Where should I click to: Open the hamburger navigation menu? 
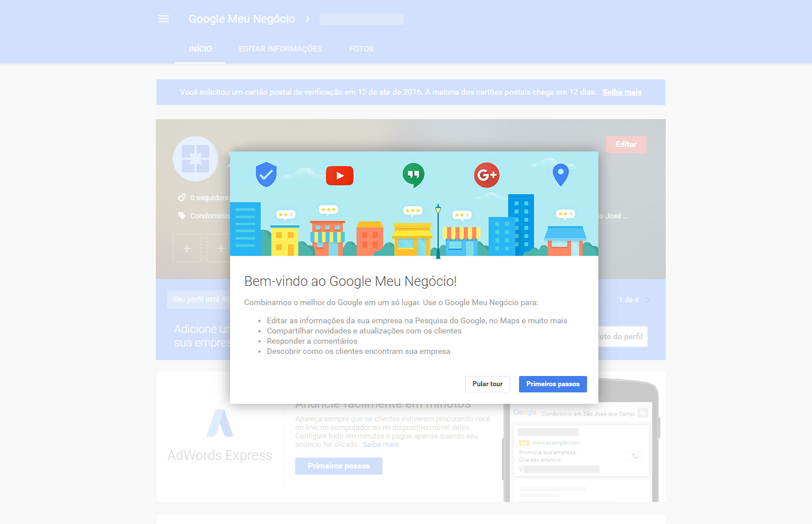pyautogui.click(x=164, y=19)
